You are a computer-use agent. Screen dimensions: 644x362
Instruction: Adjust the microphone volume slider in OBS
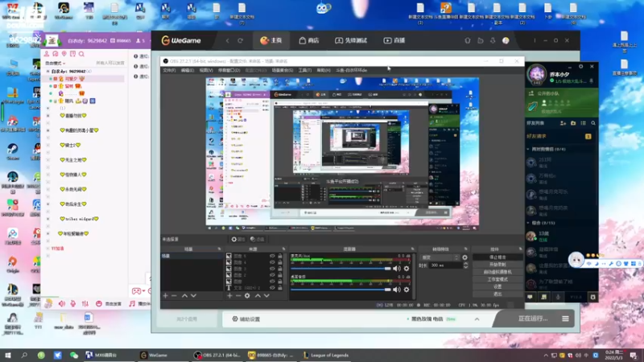click(341, 269)
